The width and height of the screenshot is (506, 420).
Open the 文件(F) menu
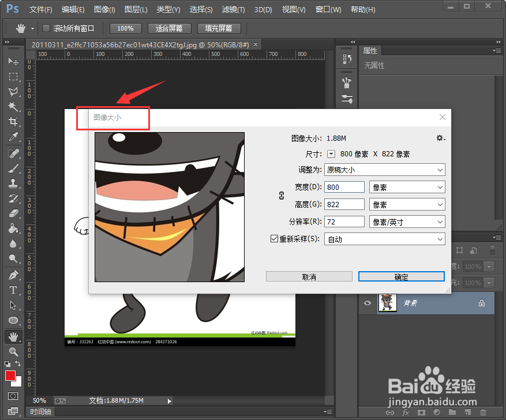pos(40,10)
